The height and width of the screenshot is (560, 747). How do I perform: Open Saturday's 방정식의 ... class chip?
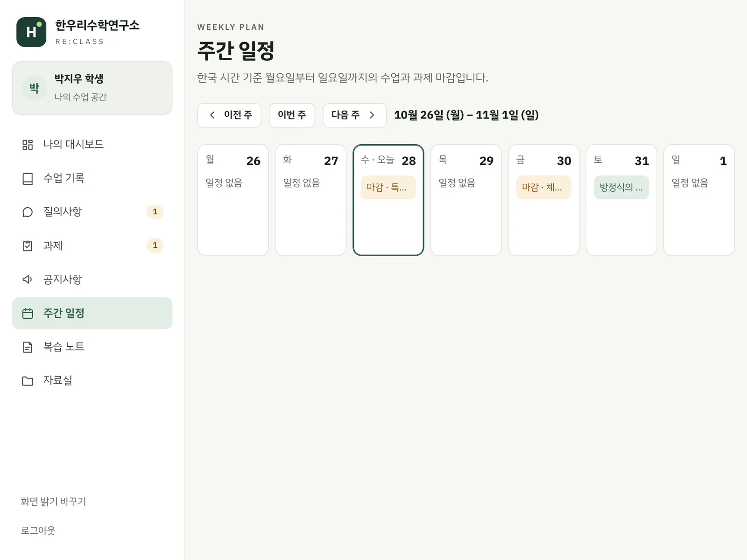[x=621, y=187]
